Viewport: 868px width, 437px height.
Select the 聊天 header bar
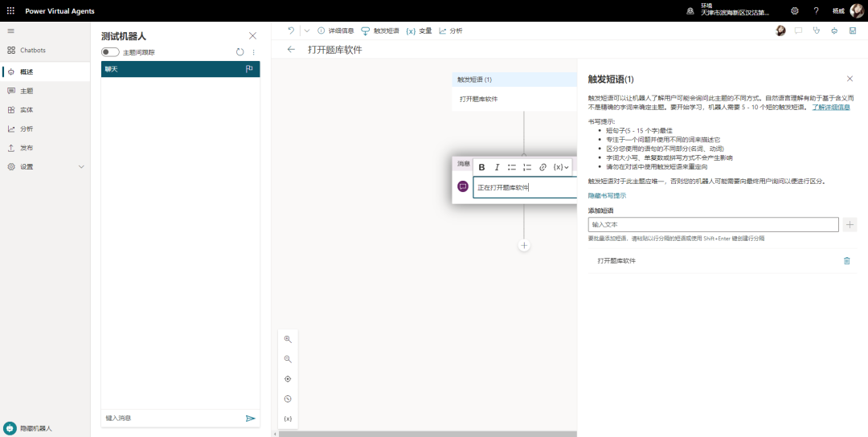tap(181, 69)
